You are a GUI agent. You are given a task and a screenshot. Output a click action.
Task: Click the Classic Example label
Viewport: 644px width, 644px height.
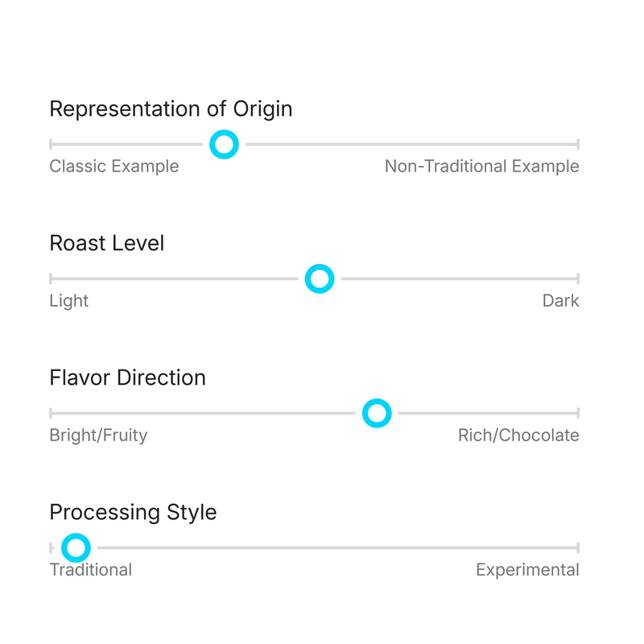[114, 167]
